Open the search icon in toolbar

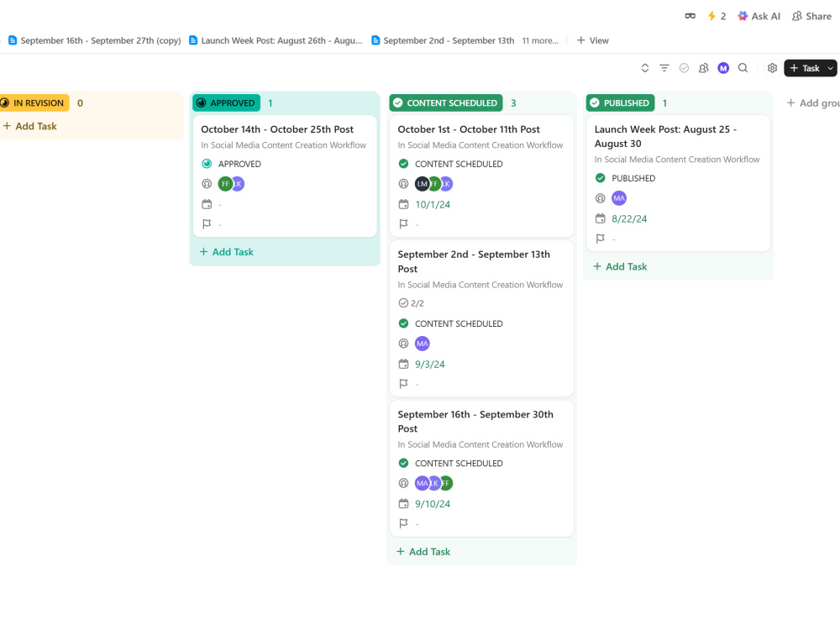[743, 68]
